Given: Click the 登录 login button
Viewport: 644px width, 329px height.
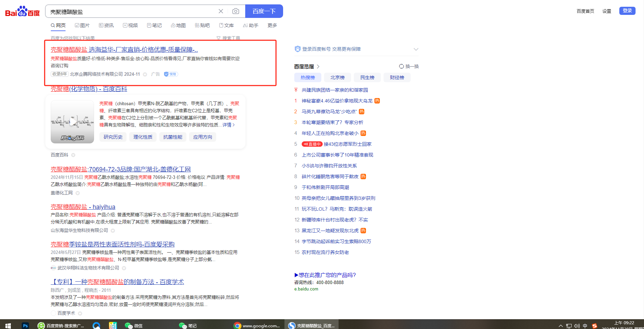Looking at the screenshot, I should tap(627, 11).
